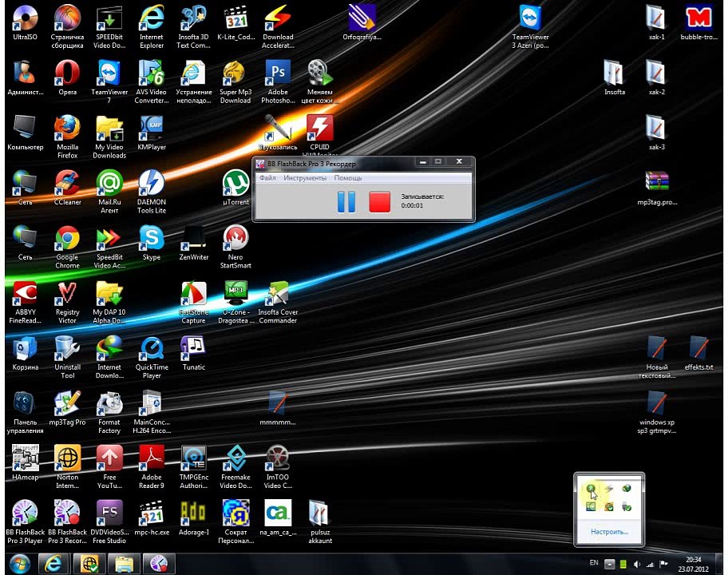
Task: Open the volume speaker tray icon
Action: [x=636, y=565]
